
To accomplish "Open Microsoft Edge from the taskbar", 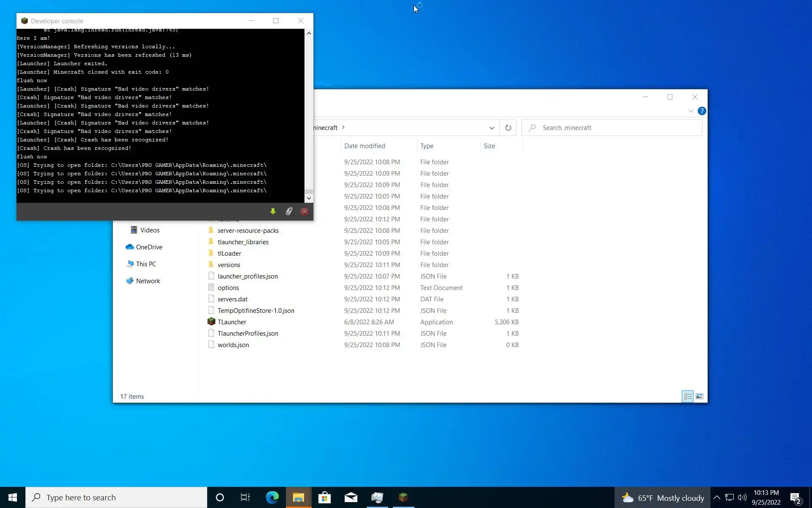I will [272, 497].
